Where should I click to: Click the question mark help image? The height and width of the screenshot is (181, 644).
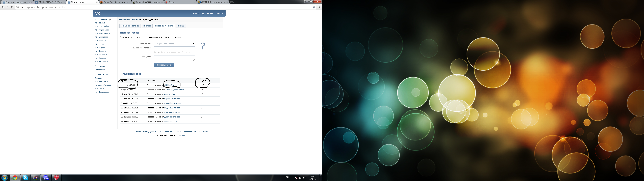pyautogui.click(x=203, y=46)
